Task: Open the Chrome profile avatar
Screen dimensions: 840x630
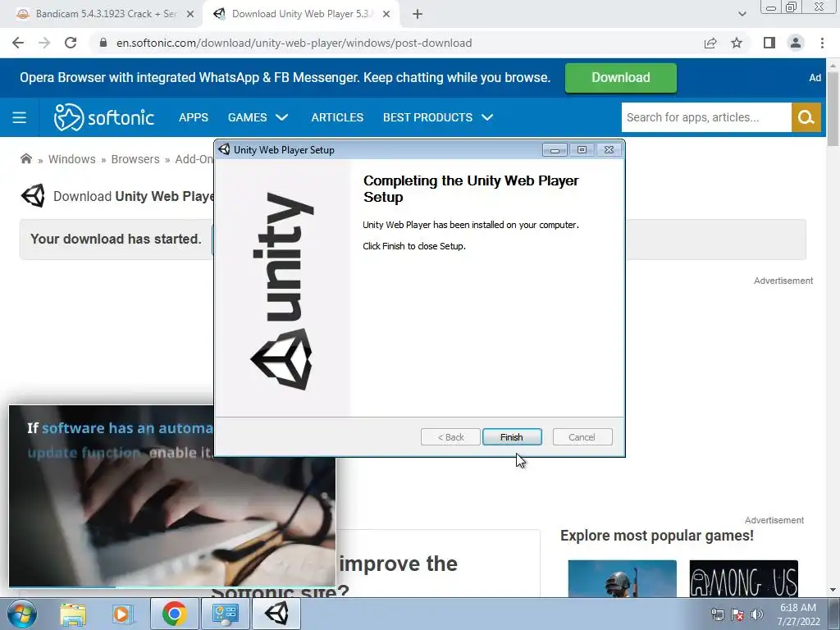Action: pos(796,43)
